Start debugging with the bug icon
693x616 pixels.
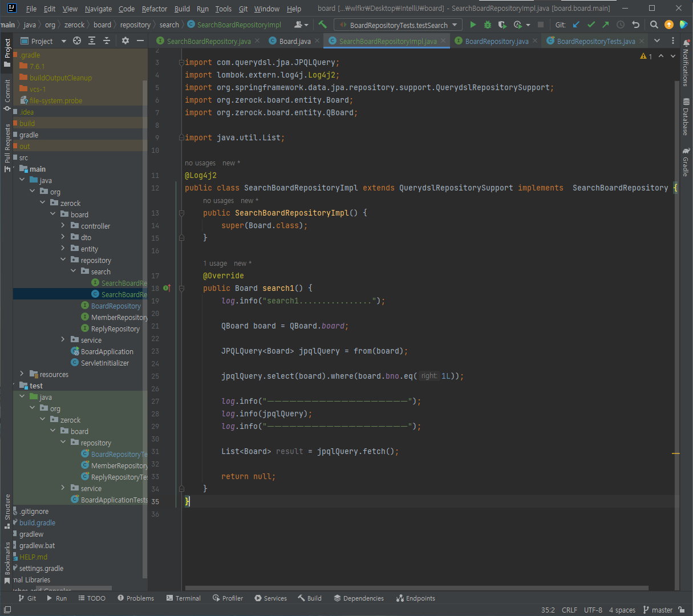click(488, 25)
